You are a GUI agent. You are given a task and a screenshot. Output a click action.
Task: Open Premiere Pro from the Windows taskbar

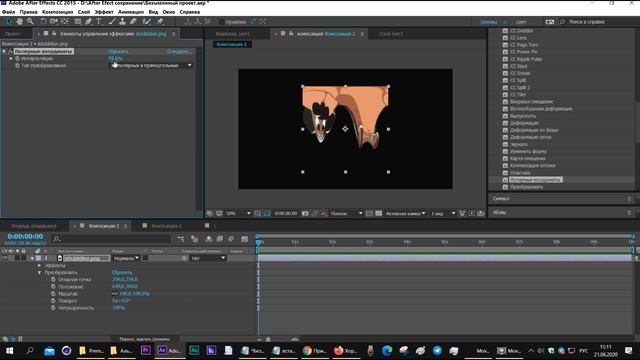tap(145, 350)
